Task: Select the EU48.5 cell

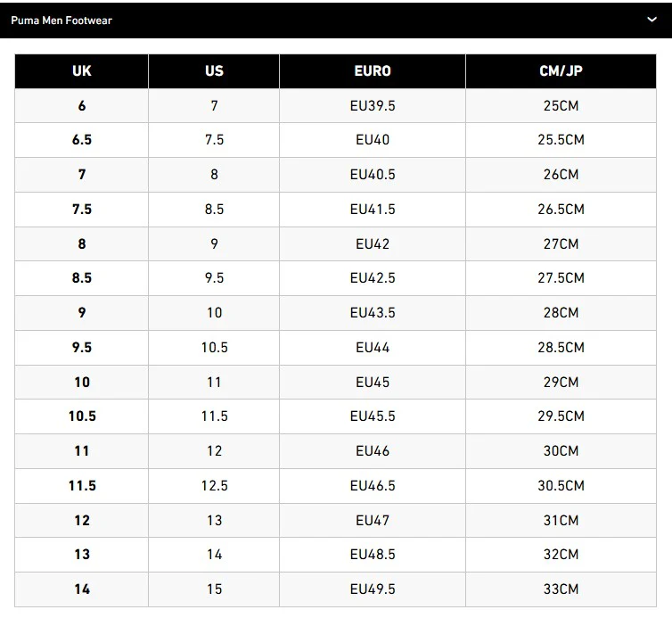Action: (373, 555)
